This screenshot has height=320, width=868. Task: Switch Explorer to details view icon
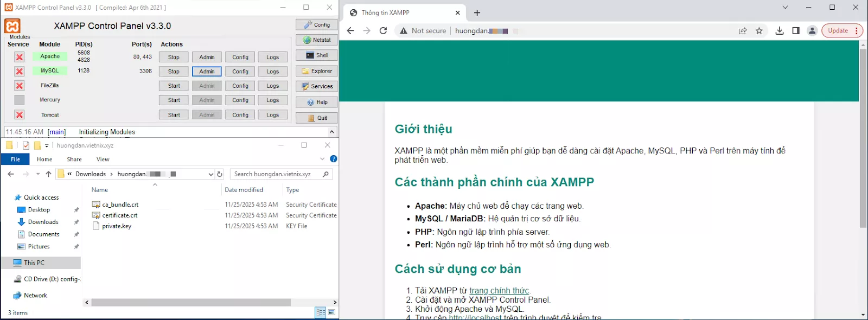321,312
